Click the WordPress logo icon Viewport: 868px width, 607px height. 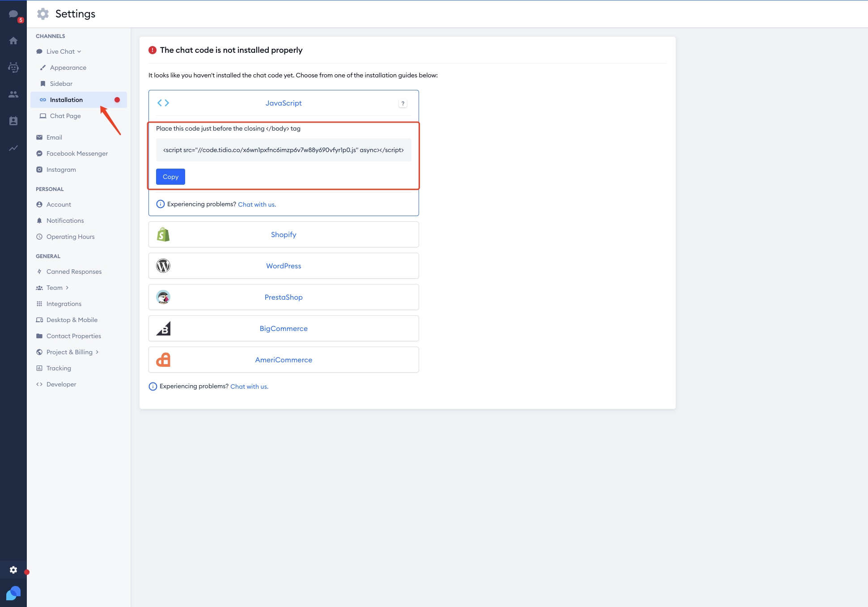click(x=163, y=266)
